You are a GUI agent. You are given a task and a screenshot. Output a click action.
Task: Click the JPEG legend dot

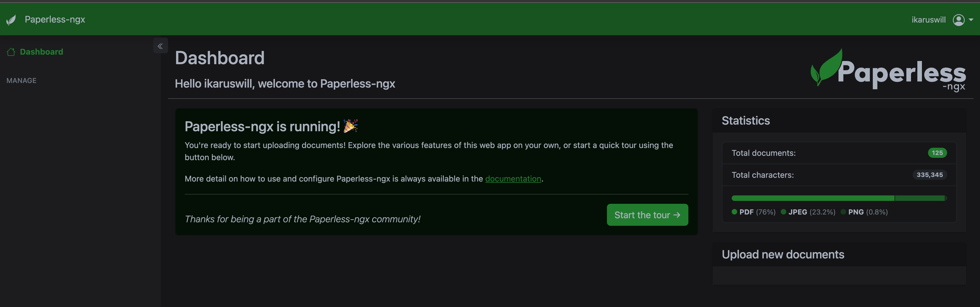click(784, 212)
